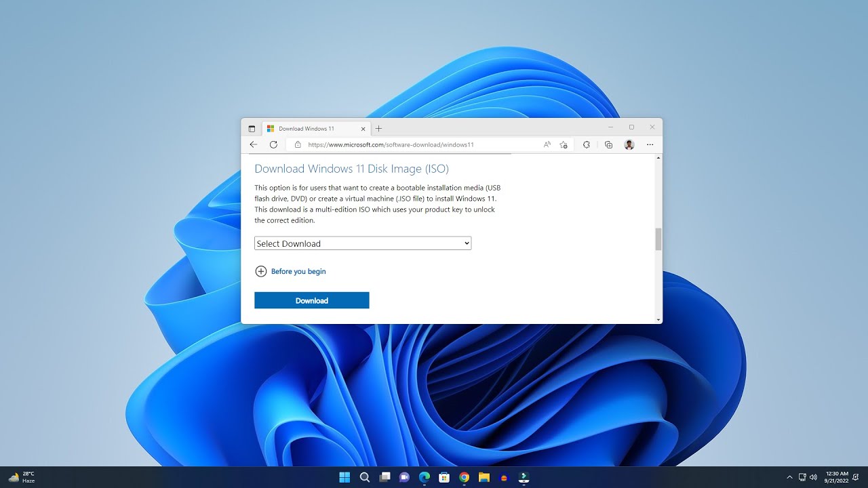Open Microsoft Store from the taskbar
The height and width of the screenshot is (488, 868).
point(444,477)
